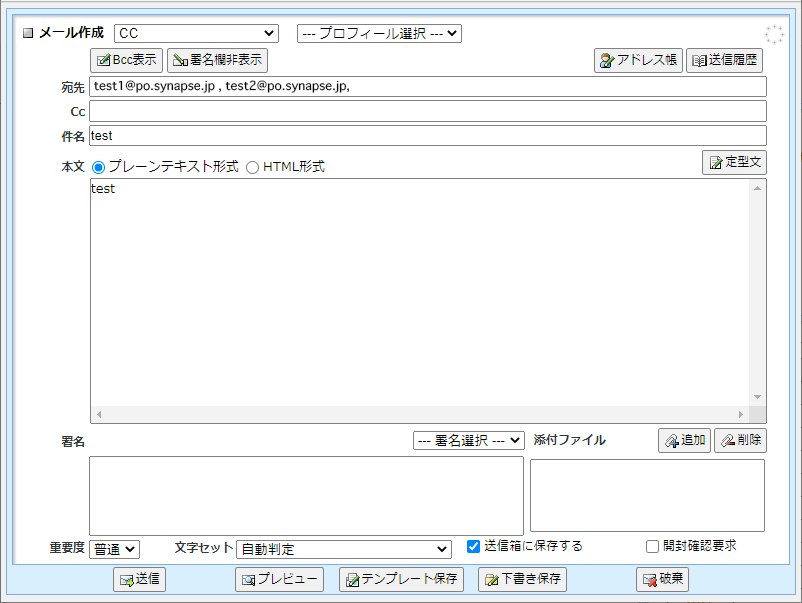802x603 pixels.
Task: Remove attachment using 削除 button
Action: 740,441
